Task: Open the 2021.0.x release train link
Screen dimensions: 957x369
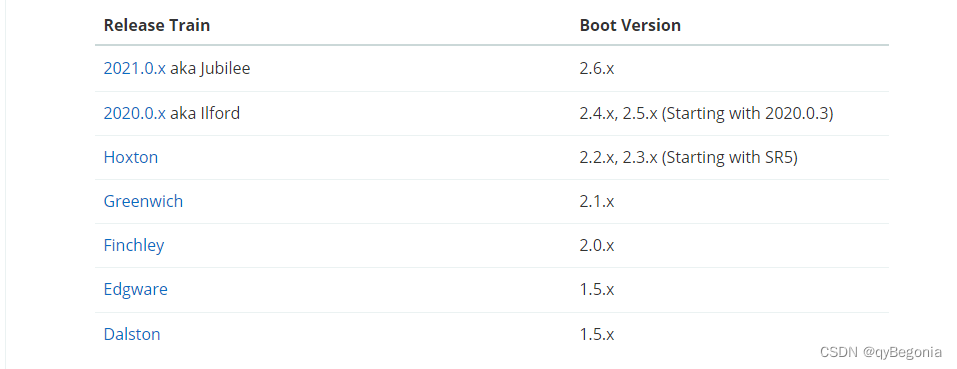Action: click(134, 68)
